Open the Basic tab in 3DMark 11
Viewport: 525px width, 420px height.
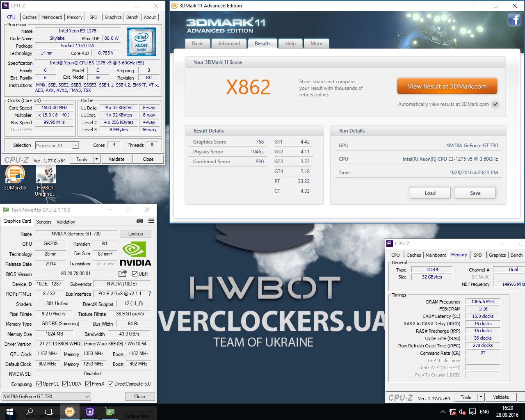pyautogui.click(x=198, y=43)
